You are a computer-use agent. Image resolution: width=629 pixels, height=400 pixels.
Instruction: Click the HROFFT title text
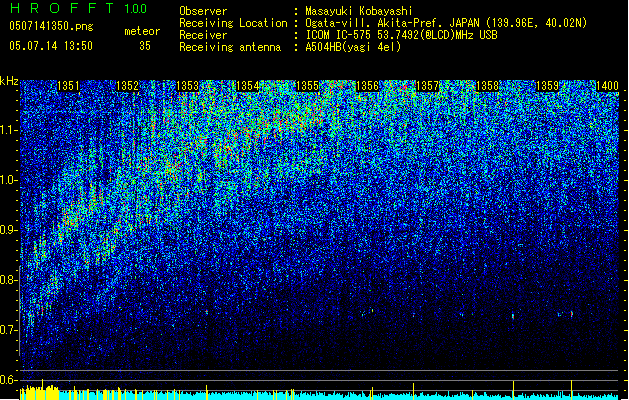(x=62, y=8)
